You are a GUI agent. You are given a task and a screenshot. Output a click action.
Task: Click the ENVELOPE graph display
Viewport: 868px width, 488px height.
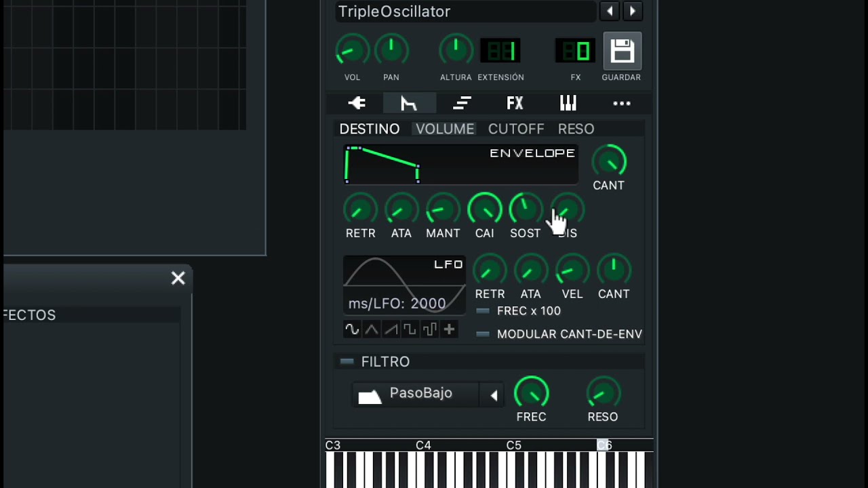460,165
